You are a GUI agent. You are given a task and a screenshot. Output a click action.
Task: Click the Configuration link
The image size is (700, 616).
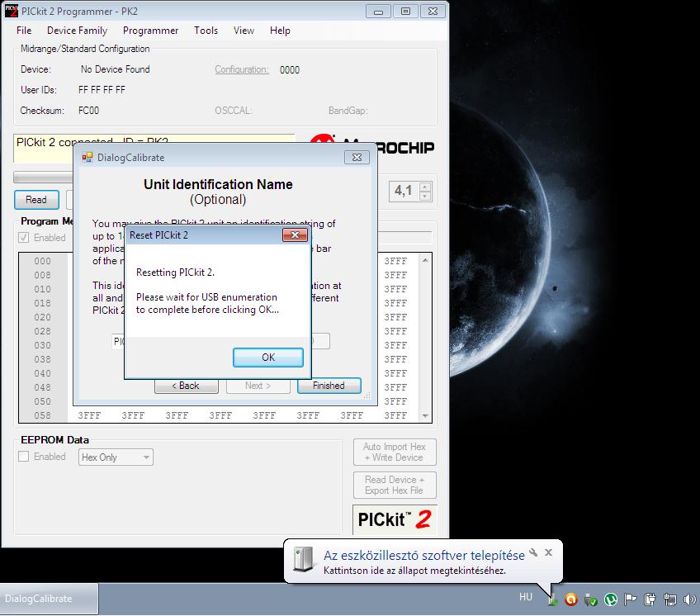tap(242, 69)
